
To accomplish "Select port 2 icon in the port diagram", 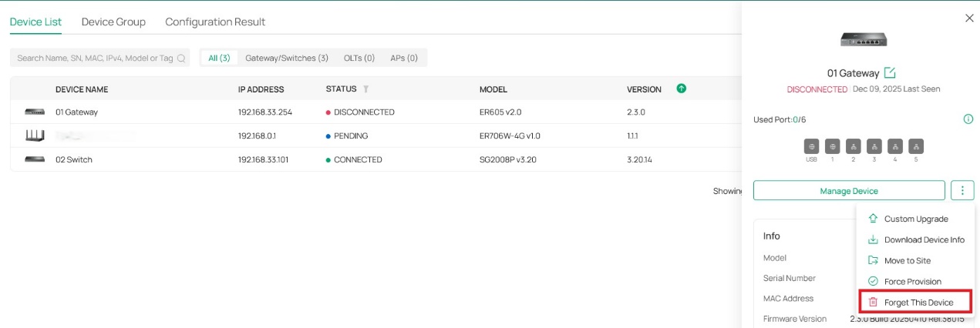I will tap(854, 146).
